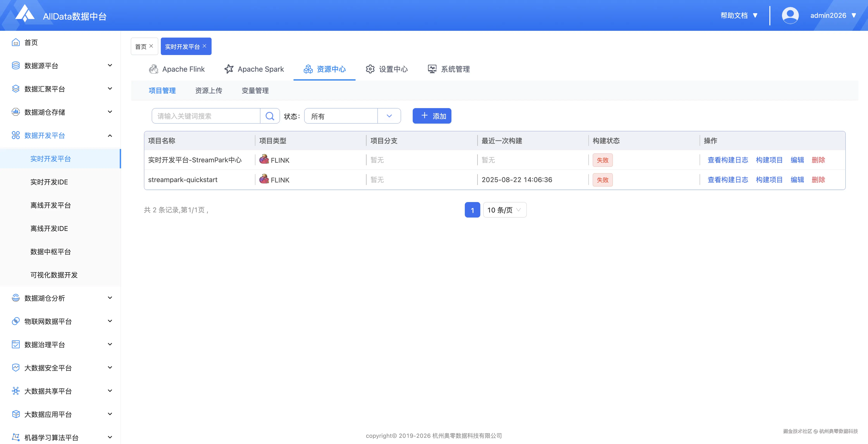
Task: Expand the 数据湖仓分析 menu chevron
Action: coord(110,298)
